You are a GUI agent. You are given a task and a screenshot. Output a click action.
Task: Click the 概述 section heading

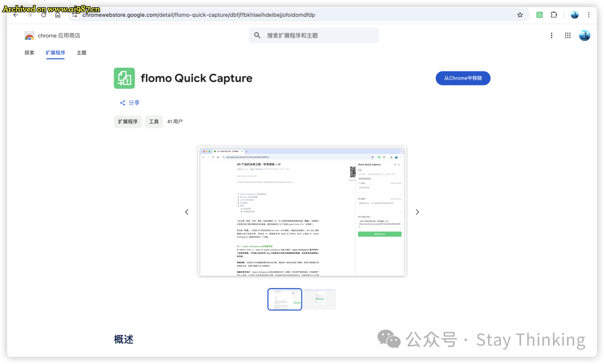(x=124, y=339)
